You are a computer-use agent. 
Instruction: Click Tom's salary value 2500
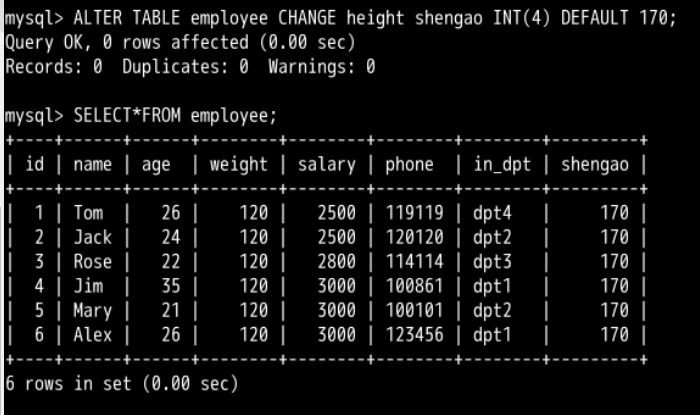tap(337, 213)
